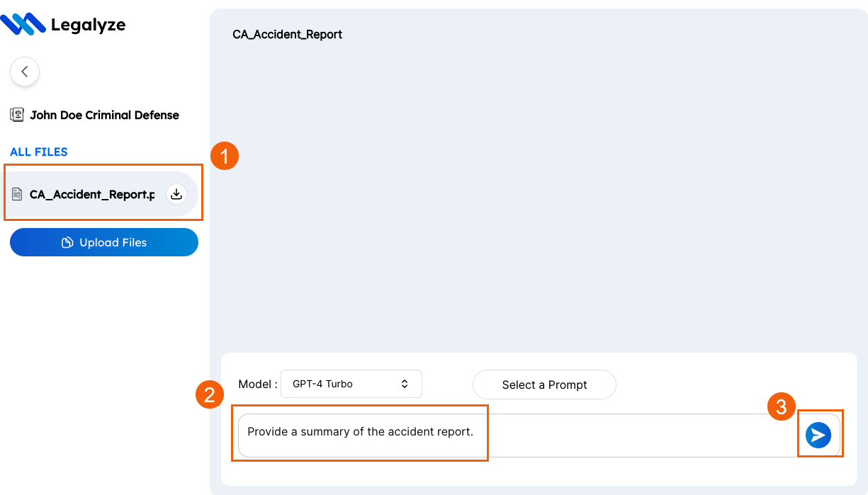Click the orange number 3 marker
The height and width of the screenshot is (495, 868).
coord(782,406)
